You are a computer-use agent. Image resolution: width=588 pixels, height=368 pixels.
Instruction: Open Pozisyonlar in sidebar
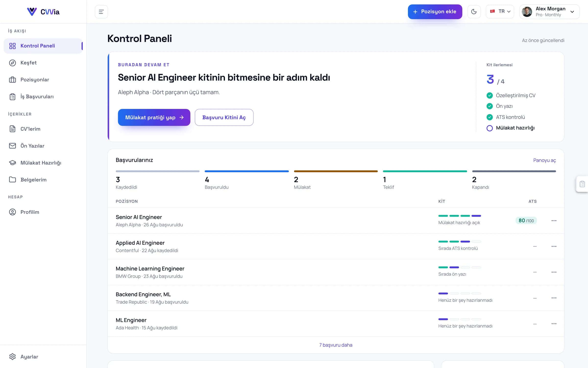[x=43, y=80]
